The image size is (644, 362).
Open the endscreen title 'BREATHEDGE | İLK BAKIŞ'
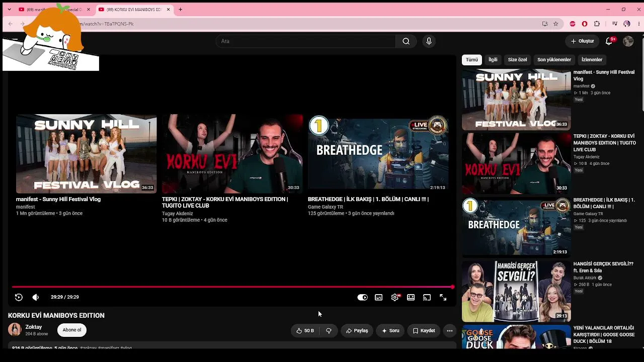pyautogui.click(x=368, y=199)
